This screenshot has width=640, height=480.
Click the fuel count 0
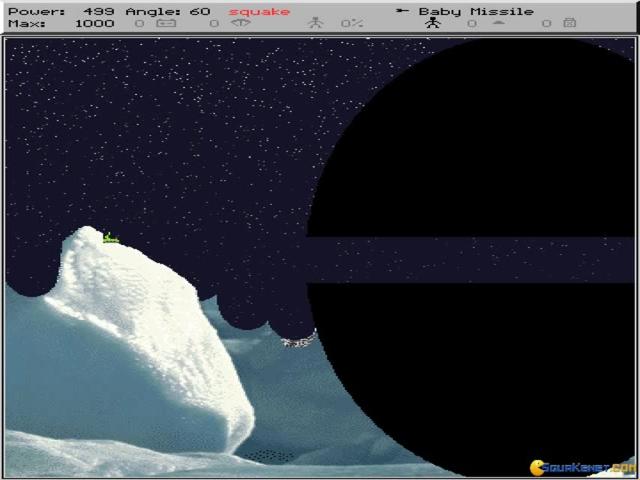pyautogui.click(x=547, y=23)
